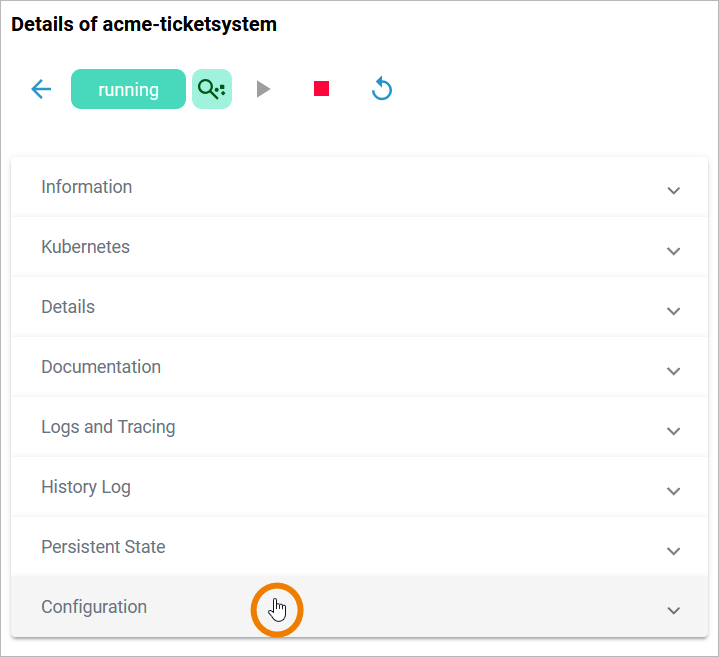Expand the Persistent State chevron
The height and width of the screenshot is (657, 719).
click(x=673, y=550)
